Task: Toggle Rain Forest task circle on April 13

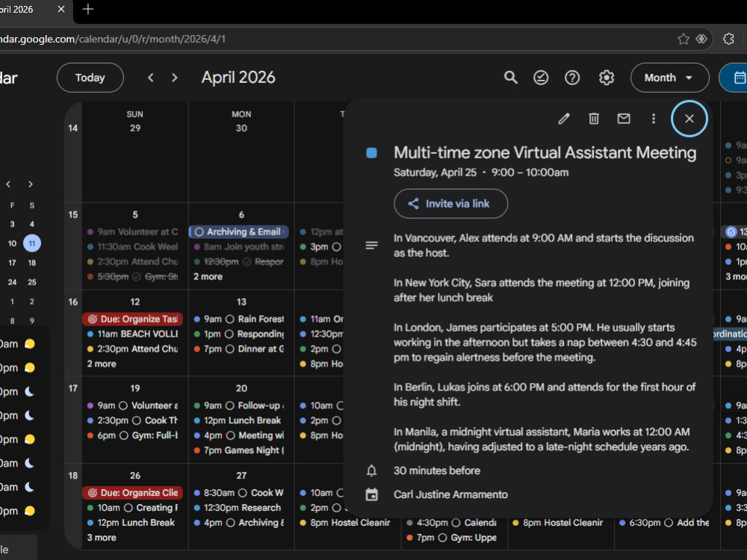Action: point(229,319)
